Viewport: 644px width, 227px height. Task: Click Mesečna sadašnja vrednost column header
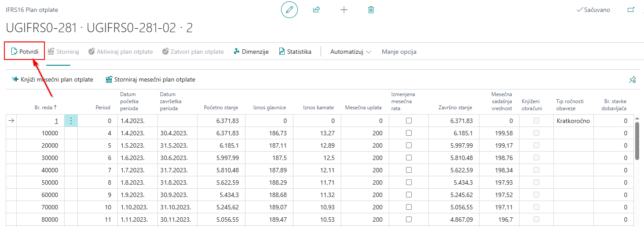tap(502, 101)
